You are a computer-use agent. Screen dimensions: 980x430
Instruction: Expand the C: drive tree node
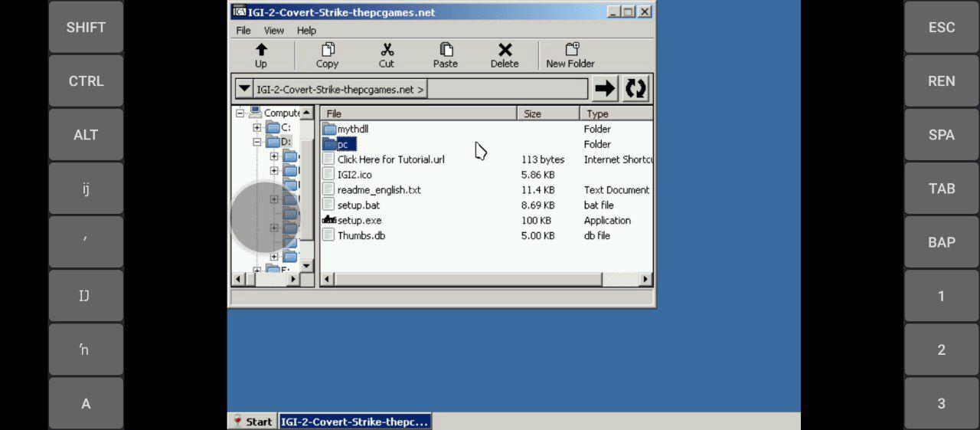tap(257, 128)
